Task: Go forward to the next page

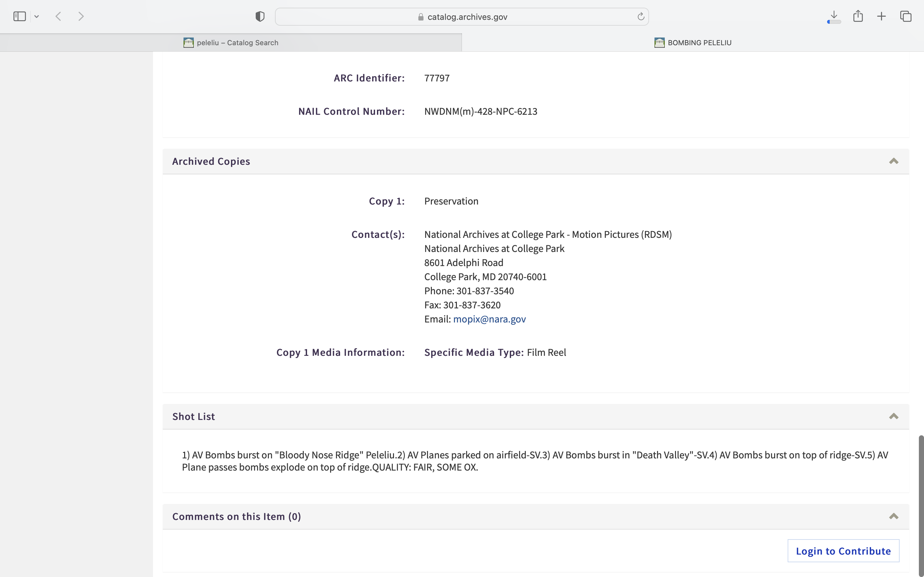Action: click(81, 16)
